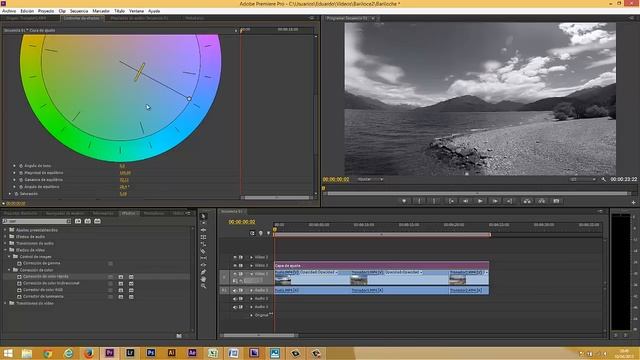Select the Pen tool
Viewport: 640px width, 360px height.
203,272
